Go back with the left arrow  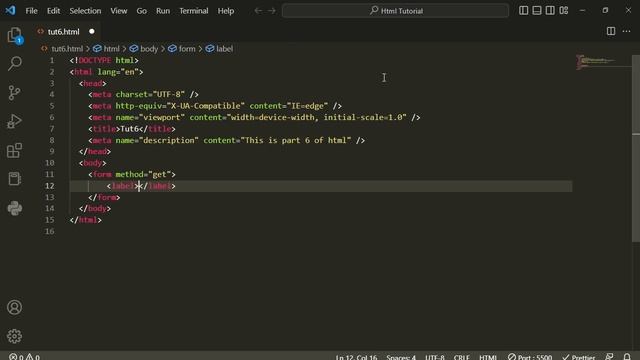(x=258, y=11)
